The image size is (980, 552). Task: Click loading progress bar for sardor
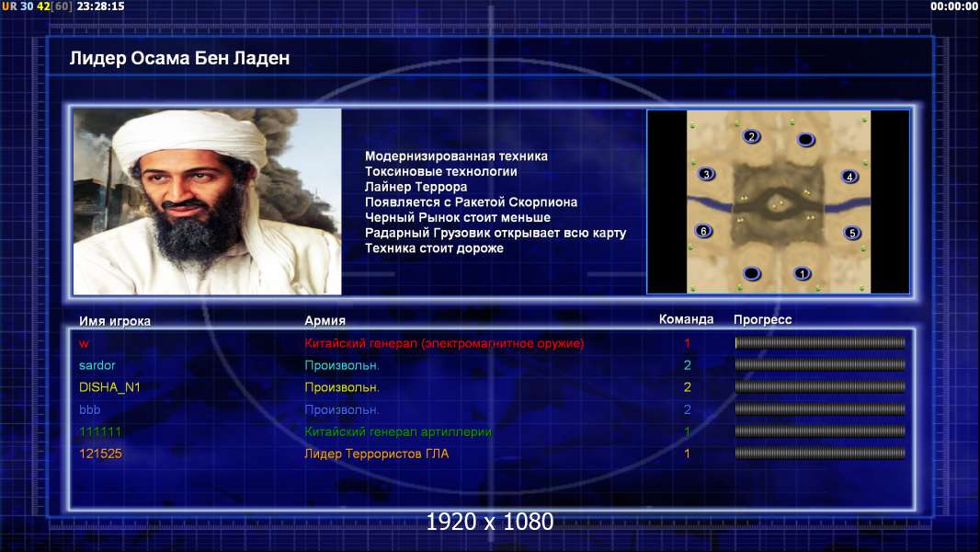820,364
